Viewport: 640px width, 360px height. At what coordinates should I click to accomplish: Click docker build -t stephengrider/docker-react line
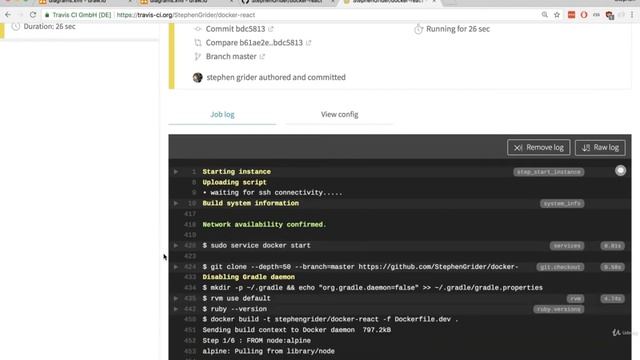tap(330, 319)
